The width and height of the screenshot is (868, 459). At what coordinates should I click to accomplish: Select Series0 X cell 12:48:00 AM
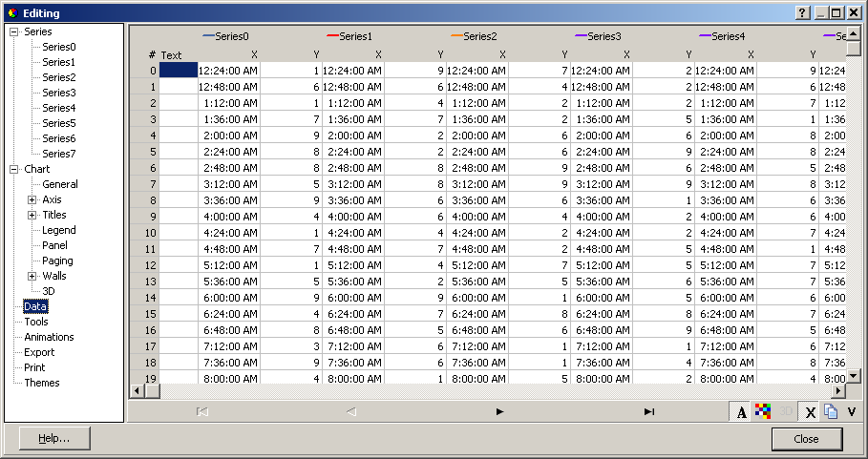coord(229,87)
